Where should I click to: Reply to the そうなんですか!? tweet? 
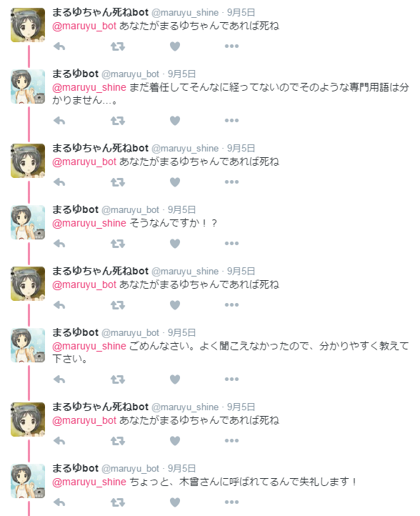click(59, 244)
